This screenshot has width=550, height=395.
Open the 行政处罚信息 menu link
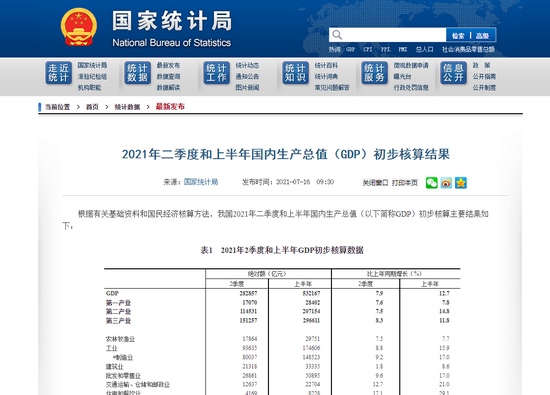click(411, 87)
